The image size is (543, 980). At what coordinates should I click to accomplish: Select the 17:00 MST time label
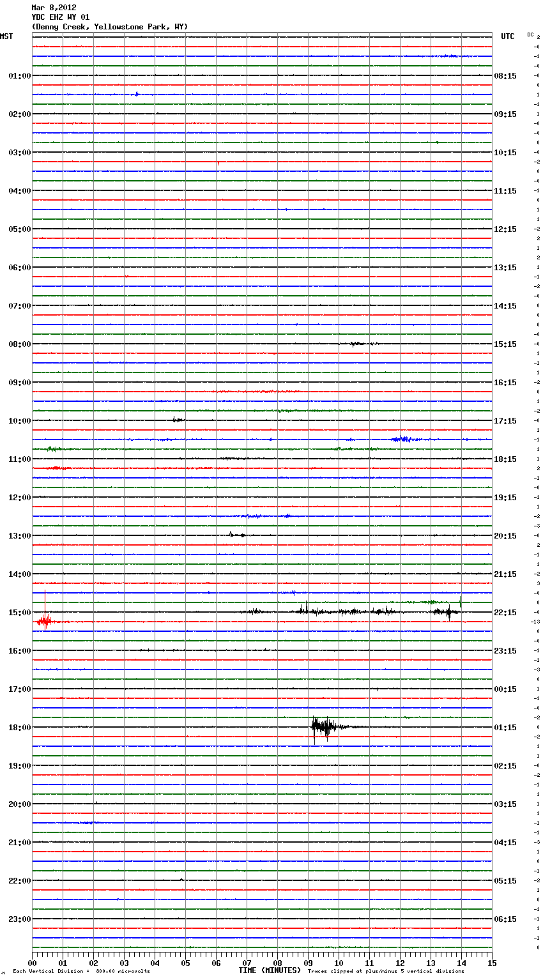point(19,689)
